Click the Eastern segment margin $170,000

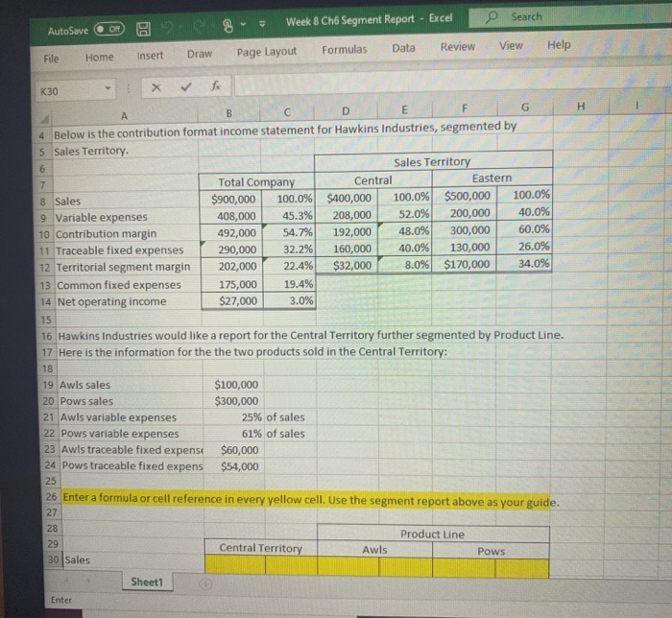(466, 264)
